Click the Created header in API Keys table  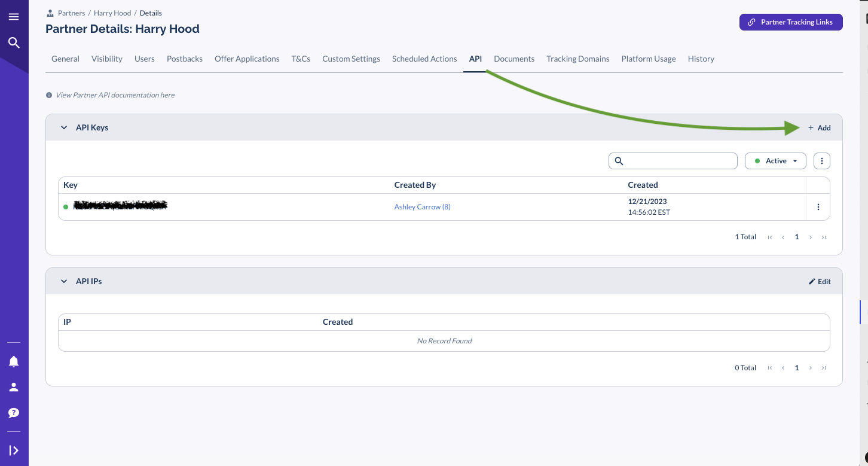coord(643,185)
